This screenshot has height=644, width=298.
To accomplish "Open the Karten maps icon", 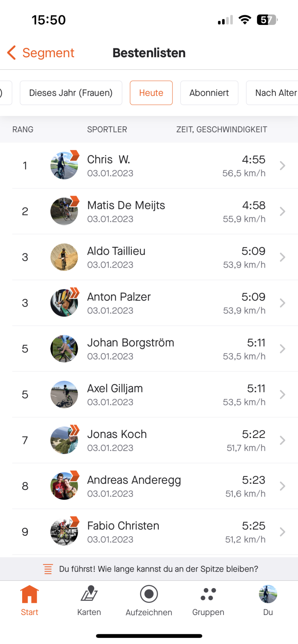I will point(89,594).
